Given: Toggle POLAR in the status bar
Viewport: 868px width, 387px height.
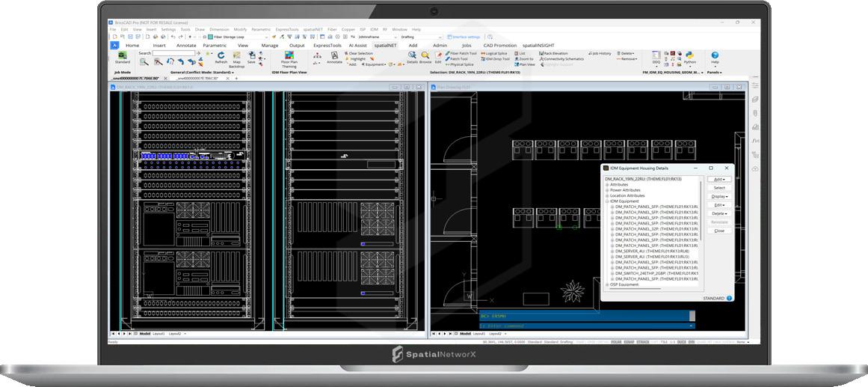Looking at the screenshot, I should (616, 342).
